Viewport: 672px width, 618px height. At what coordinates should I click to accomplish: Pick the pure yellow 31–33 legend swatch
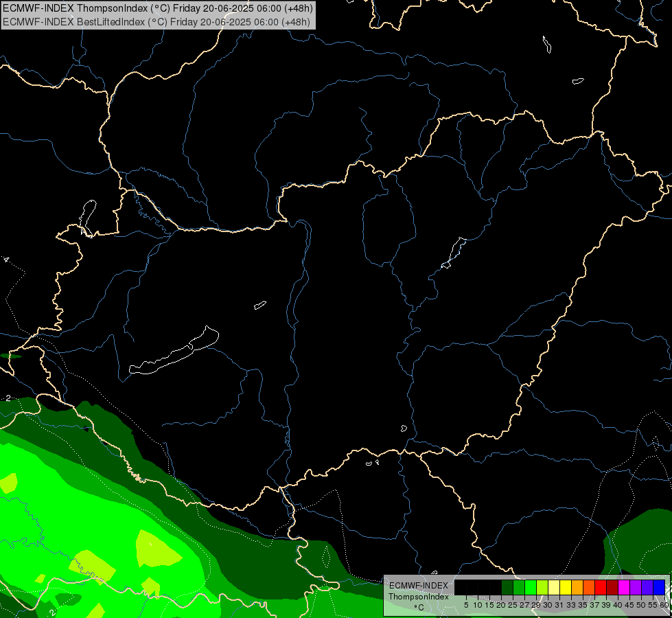pyautogui.click(x=566, y=587)
